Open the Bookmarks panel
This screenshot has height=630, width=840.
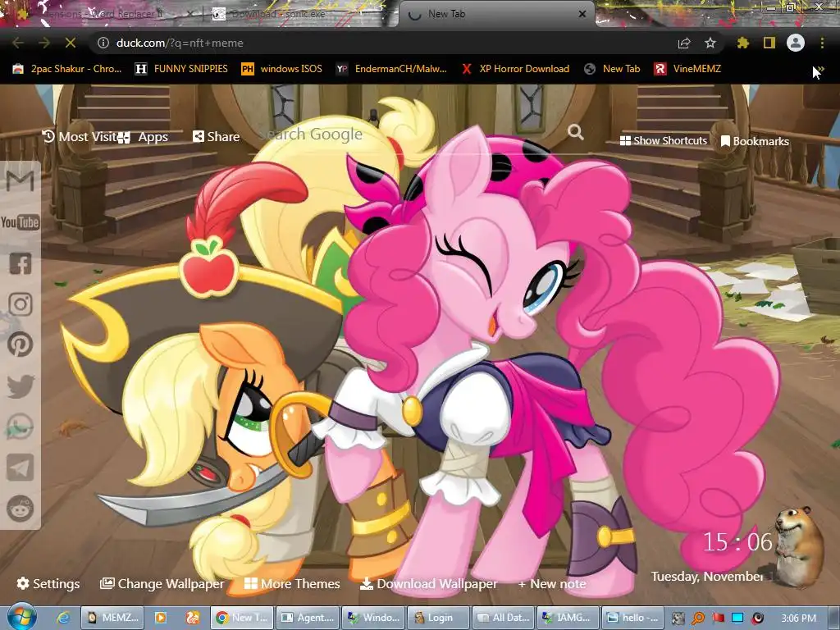(x=755, y=141)
